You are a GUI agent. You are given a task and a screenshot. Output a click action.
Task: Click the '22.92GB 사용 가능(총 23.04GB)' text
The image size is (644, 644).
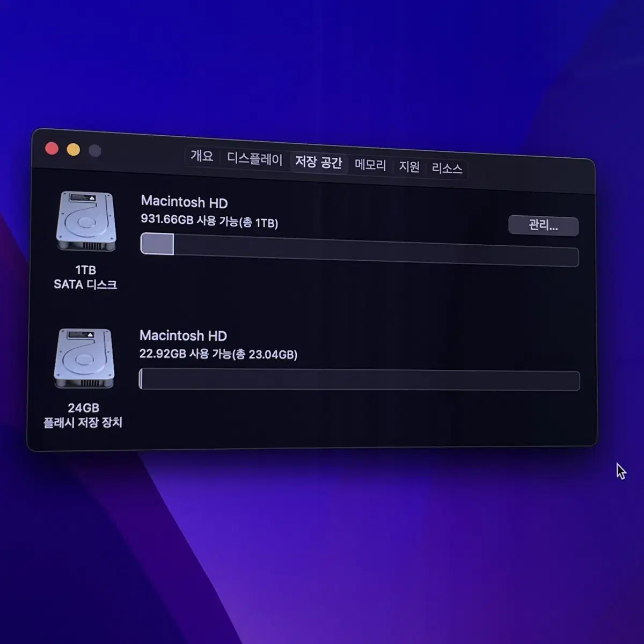[x=218, y=354]
